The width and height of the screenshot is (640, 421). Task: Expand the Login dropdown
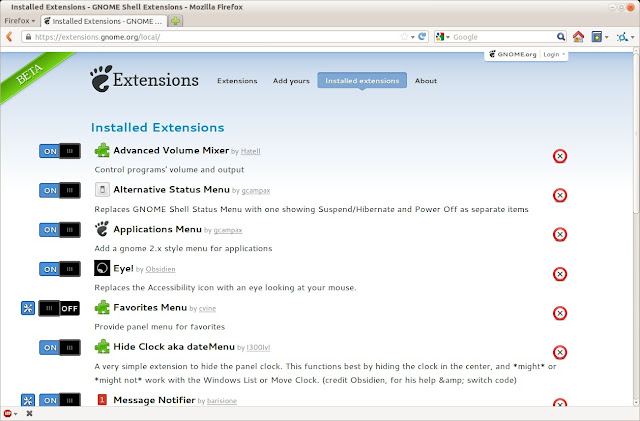point(554,54)
